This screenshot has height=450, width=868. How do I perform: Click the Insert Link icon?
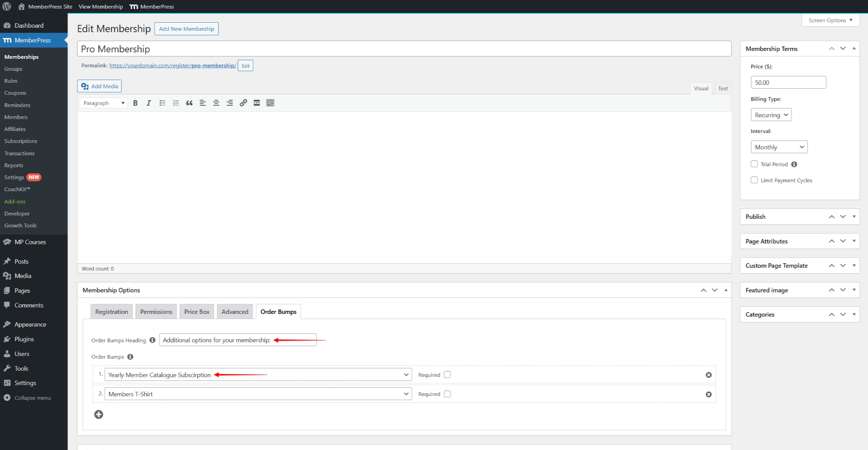(x=243, y=103)
